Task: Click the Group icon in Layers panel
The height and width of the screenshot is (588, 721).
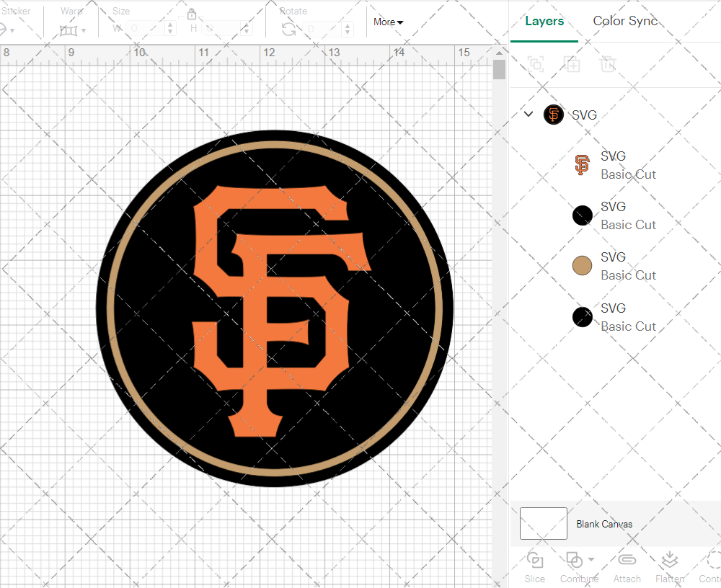Action: 536,64
